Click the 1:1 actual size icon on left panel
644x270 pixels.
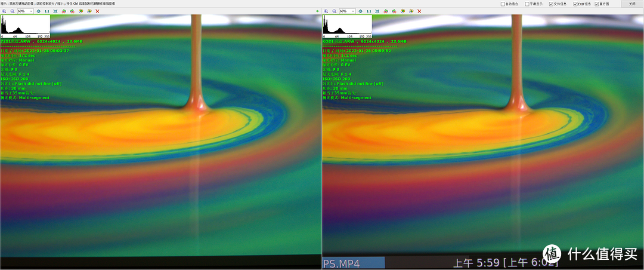[x=47, y=11]
